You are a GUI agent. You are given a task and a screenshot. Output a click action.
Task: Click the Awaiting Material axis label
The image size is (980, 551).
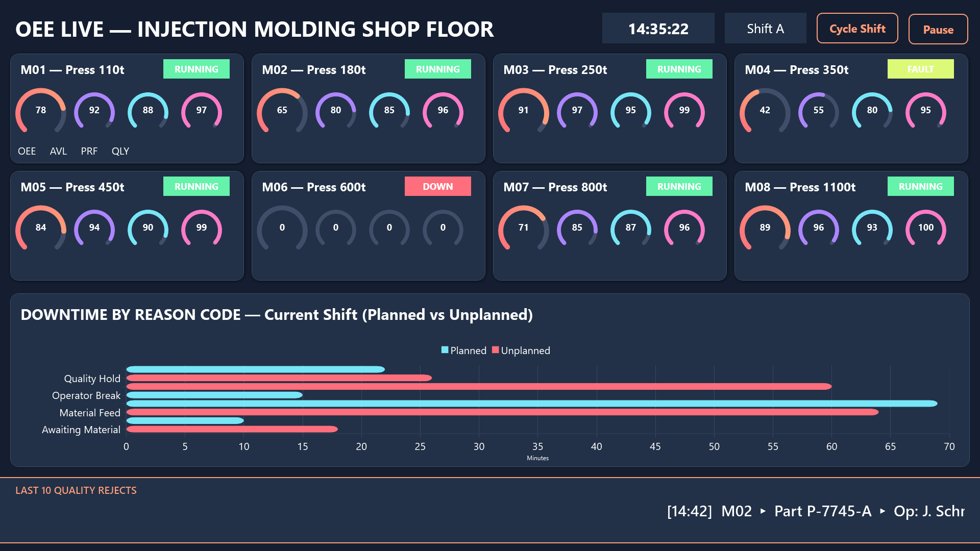81,430
